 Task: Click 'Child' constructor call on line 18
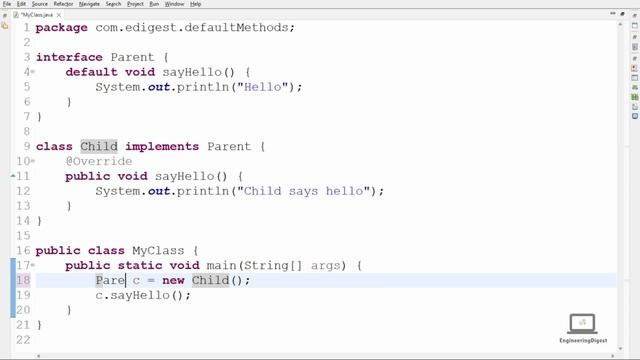[211, 280]
